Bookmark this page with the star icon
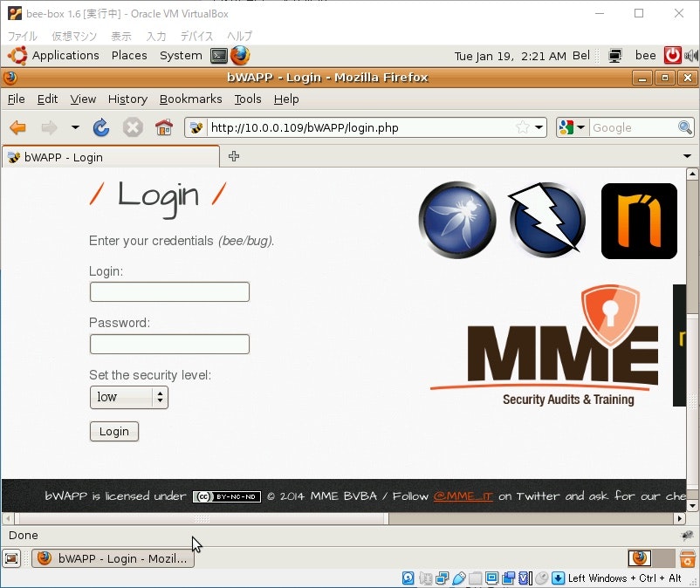 (522, 127)
